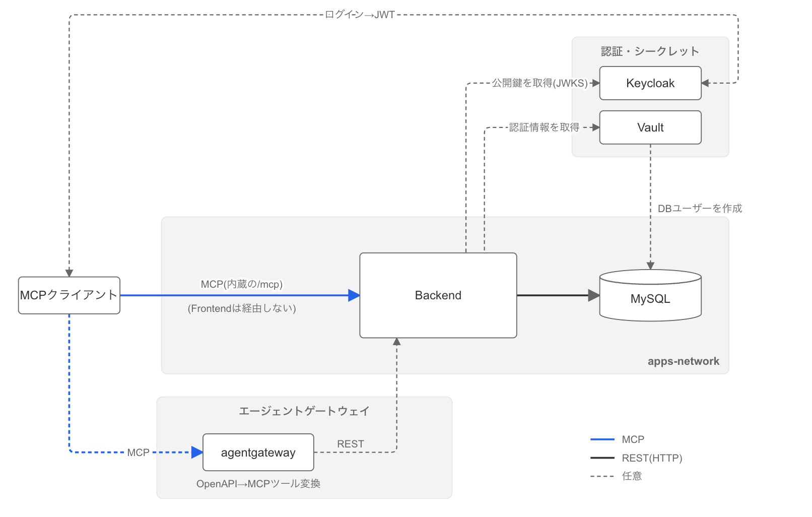Click the DBユーザーを作成 label
812x517 pixels.
[x=700, y=209]
